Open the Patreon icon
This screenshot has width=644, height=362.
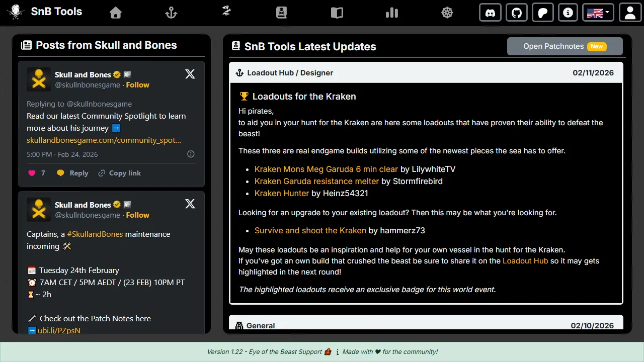click(x=542, y=13)
